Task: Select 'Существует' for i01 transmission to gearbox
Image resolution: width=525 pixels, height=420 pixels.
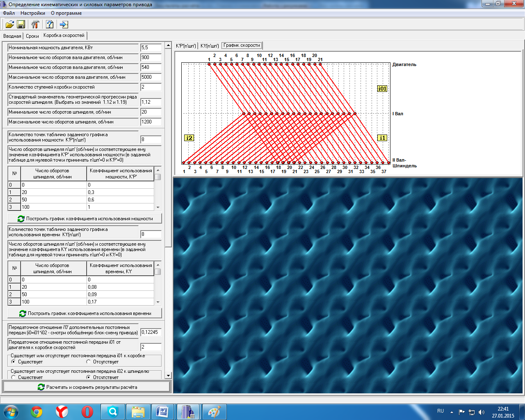Action: pyautogui.click(x=14, y=362)
